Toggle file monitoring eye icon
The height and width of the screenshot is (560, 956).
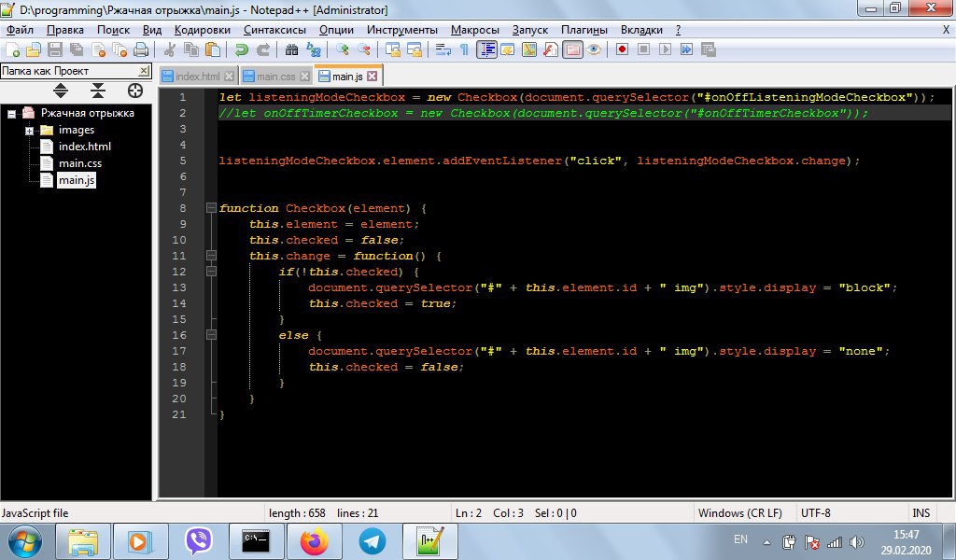click(594, 50)
